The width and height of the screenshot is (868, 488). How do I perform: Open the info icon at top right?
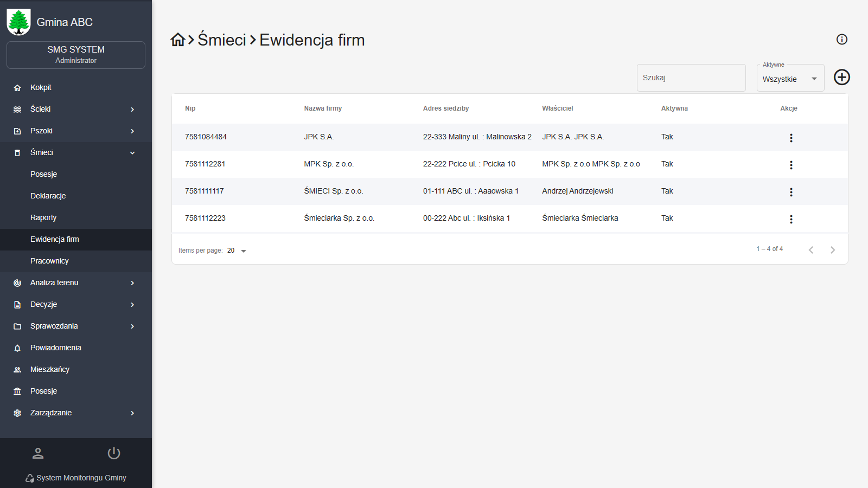(841, 39)
